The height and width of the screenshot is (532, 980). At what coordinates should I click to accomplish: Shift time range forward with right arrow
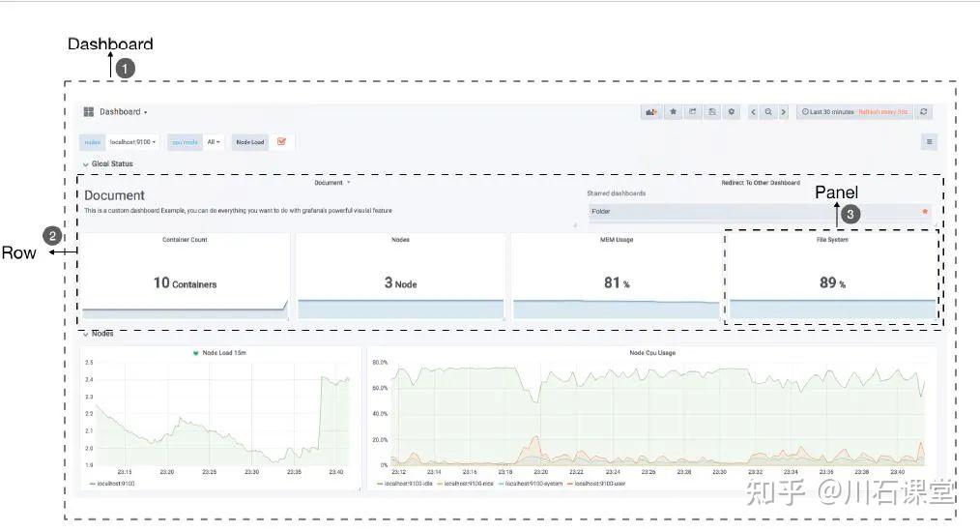(783, 112)
